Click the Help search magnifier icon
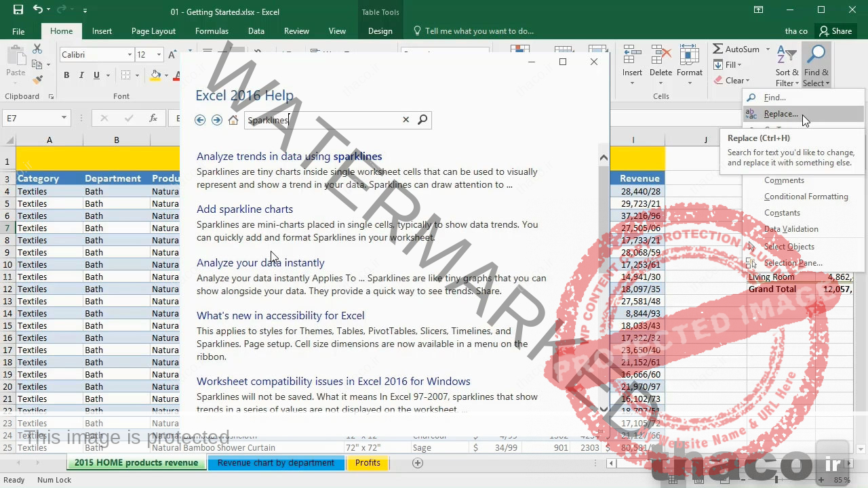This screenshot has height=488, width=868. (x=422, y=120)
